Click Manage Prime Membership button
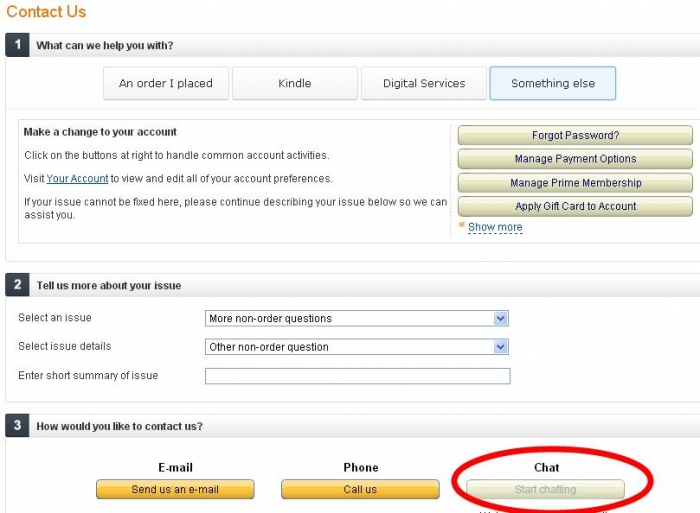The width and height of the screenshot is (700, 513). click(575, 183)
